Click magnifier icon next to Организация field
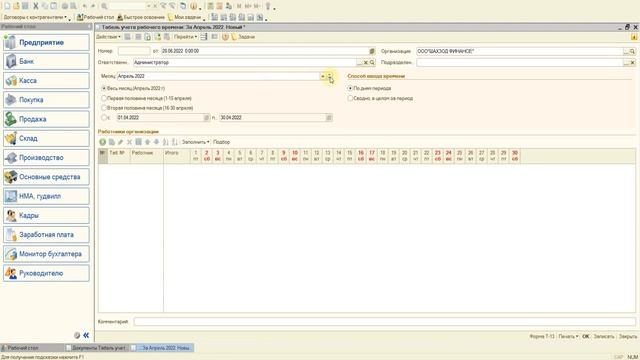The width and height of the screenshot is (640, 360). click(632, 51)
